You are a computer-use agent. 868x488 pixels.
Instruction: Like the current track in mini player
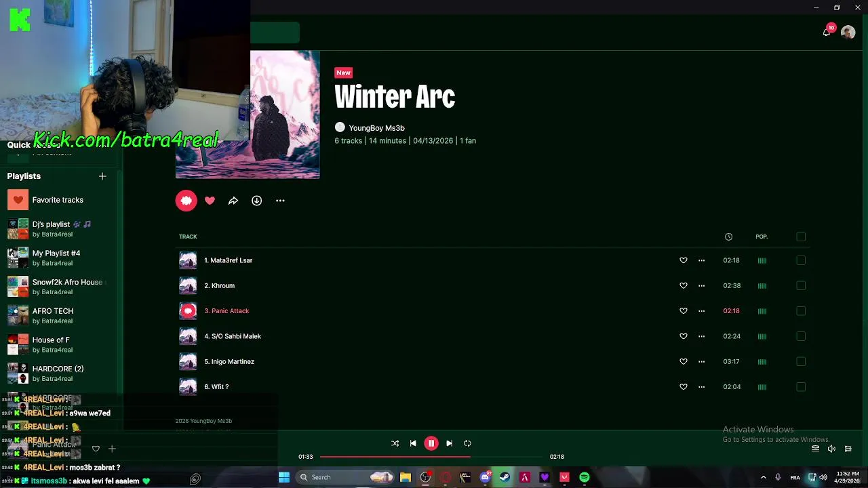point(96,449)
